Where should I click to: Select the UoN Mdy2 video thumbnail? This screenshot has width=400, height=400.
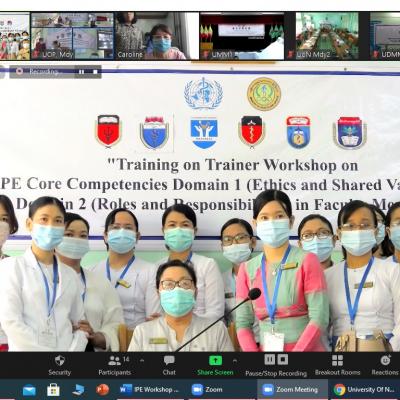[327, 36]
